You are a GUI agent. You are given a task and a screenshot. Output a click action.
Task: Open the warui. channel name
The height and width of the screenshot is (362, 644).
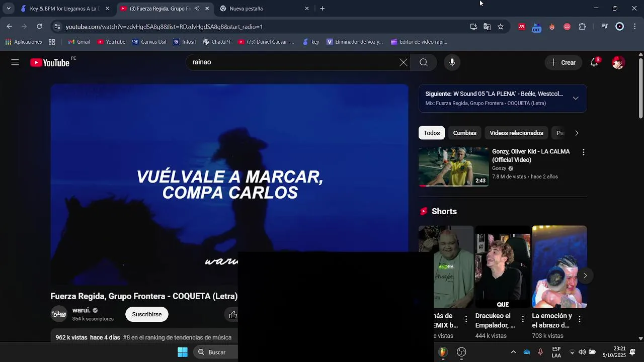tap(81, 310)
